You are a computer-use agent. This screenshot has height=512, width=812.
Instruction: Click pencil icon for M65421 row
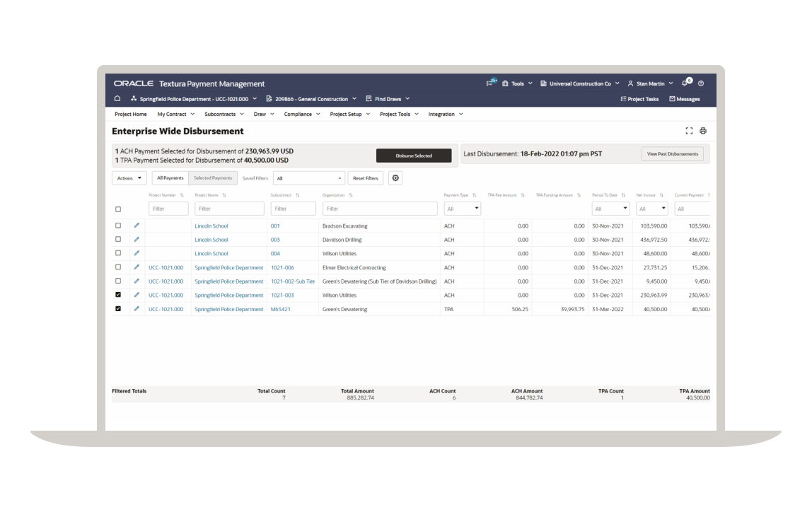coord(137,309)
